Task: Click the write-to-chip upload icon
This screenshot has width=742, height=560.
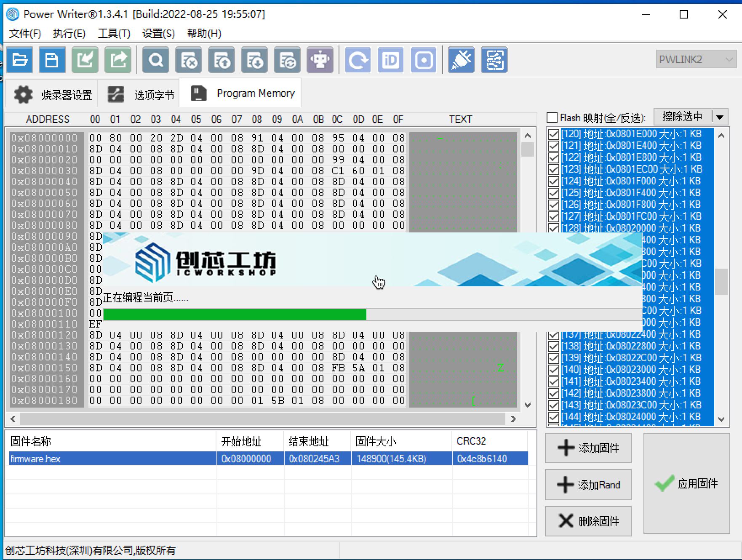Action: pos(221,60)
